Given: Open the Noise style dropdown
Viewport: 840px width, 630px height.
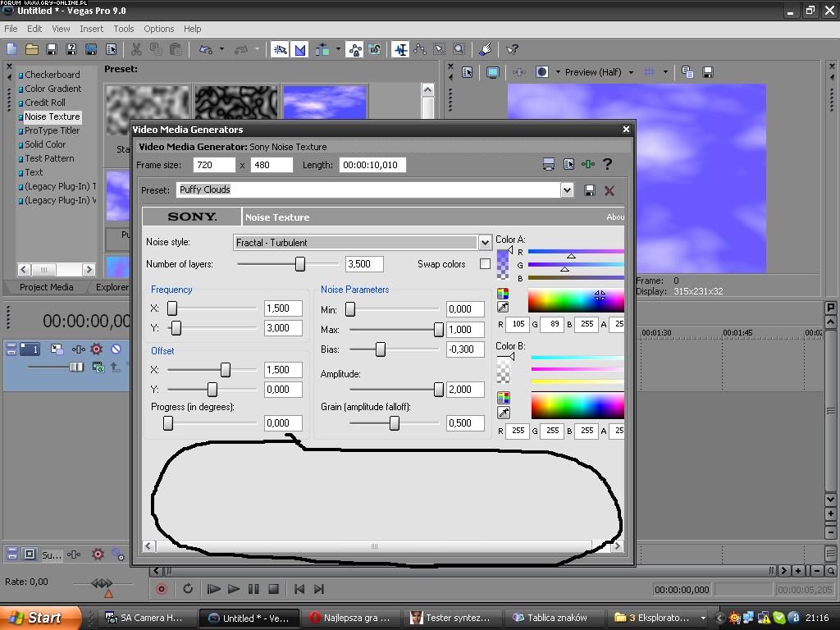Looking at the screenshot, I should pyautogui.click(x=485, y=243).
